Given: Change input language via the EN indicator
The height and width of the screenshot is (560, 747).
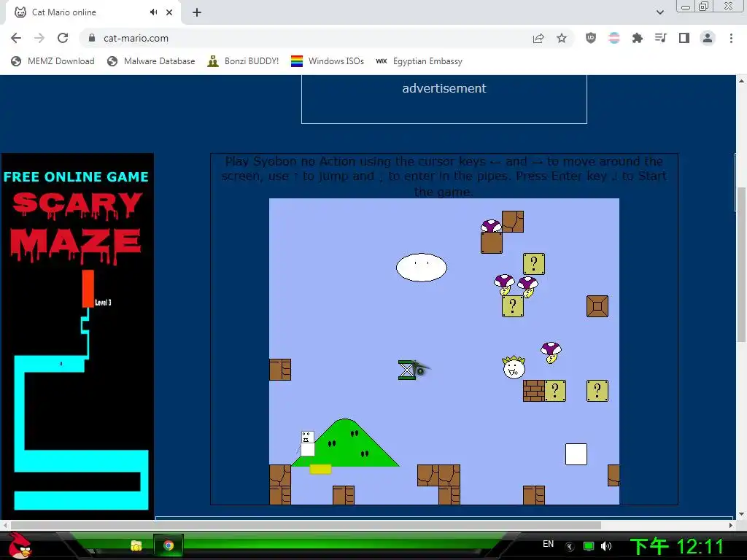Looking at the screenshot, I should pyautogui.click(x=549, y=544).
